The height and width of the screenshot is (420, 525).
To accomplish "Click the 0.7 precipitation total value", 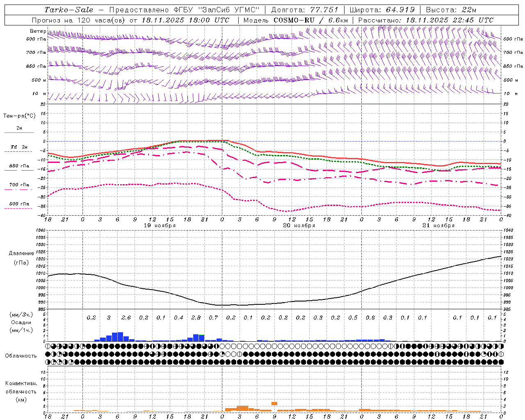I will 213,317.
